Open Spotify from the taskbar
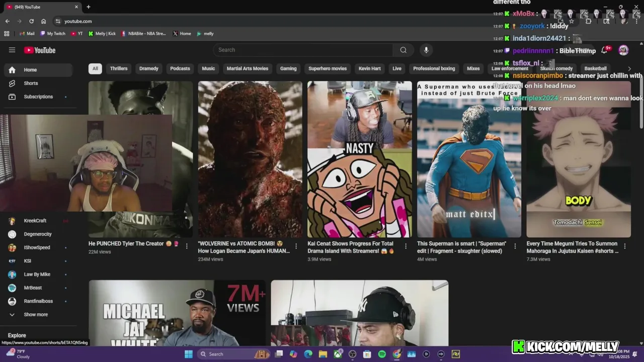This screenshot has height=362, width=644. point(382,354)
